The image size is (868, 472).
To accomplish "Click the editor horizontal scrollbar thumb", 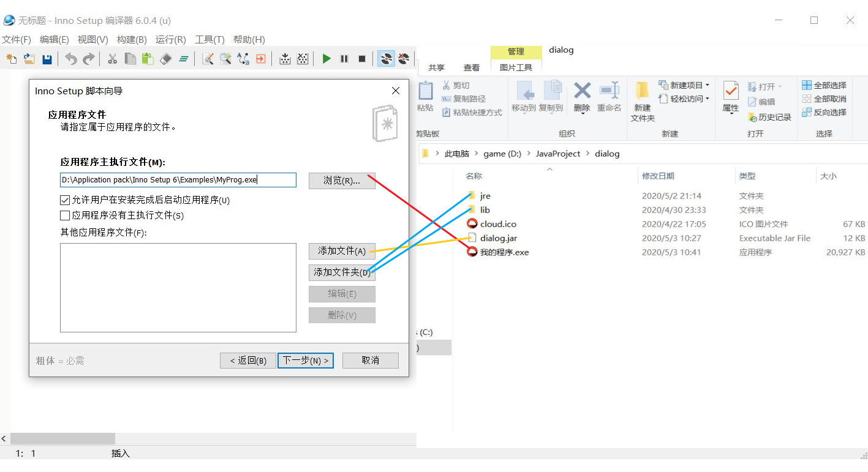I will tap(62, 439).
